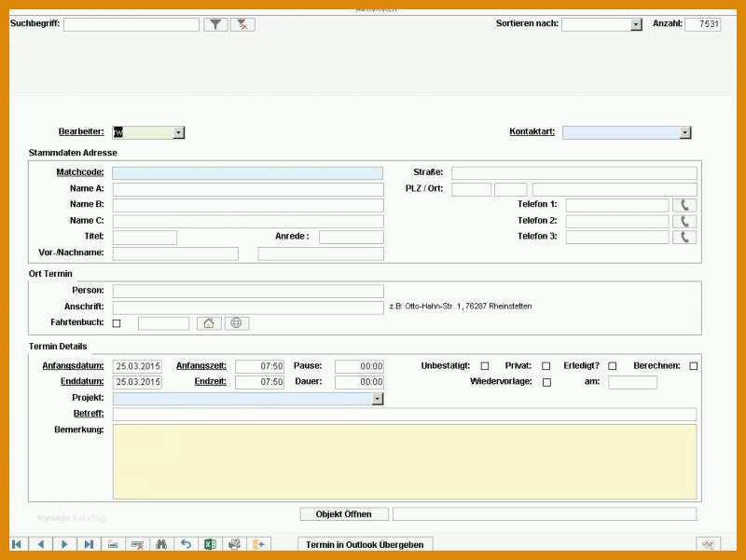Click the Anfangszeit field showing 07:50
Viewport: 746px width, 560px height.
click(260, 366)
